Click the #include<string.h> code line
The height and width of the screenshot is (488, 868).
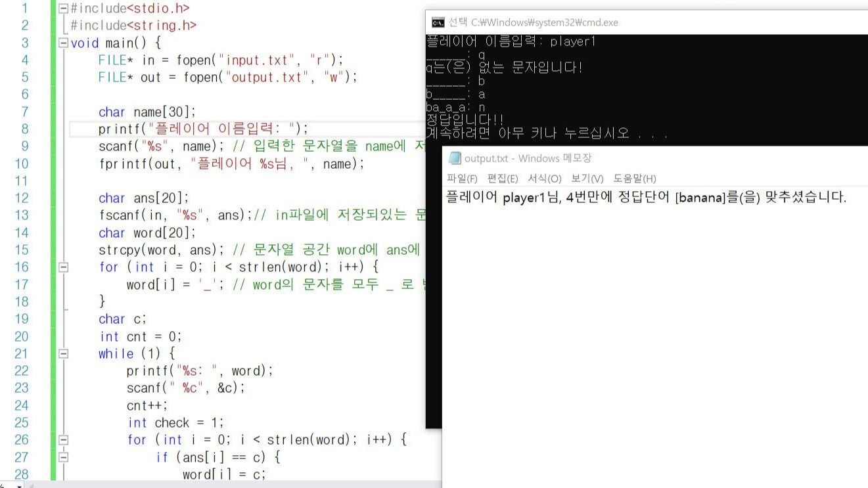tap(133, 26)
